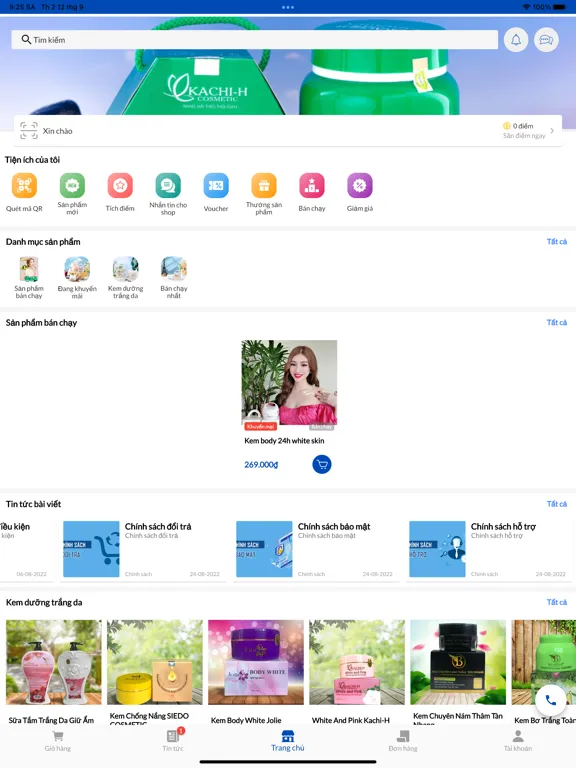The height and width of the screenshot is (768, 576).
Task: Tap the Tìm kiếm search field
Action: click(x=255, y=40)
